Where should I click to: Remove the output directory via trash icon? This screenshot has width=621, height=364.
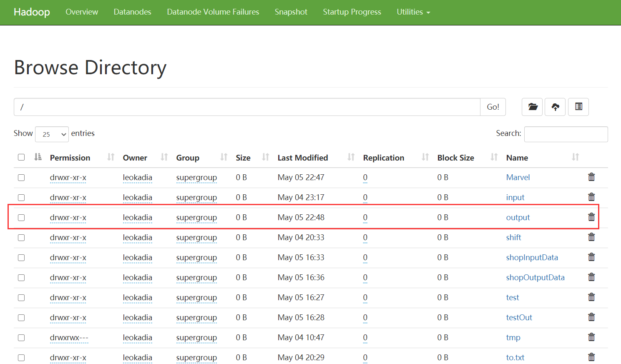pos(591,217)
